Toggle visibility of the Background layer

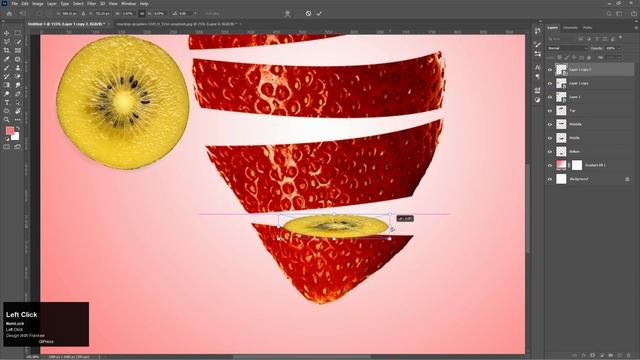click(549, 179)
